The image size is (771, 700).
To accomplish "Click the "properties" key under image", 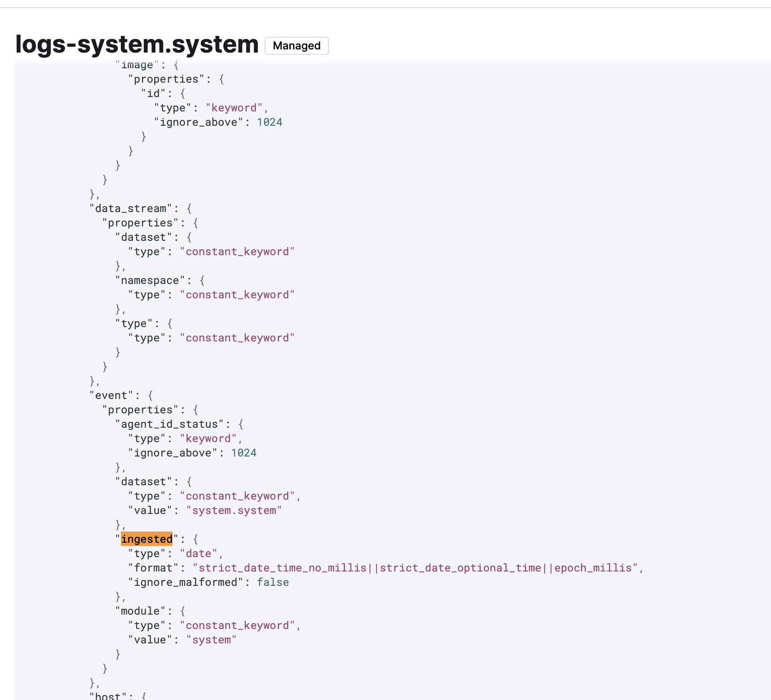I will point(166,79).
